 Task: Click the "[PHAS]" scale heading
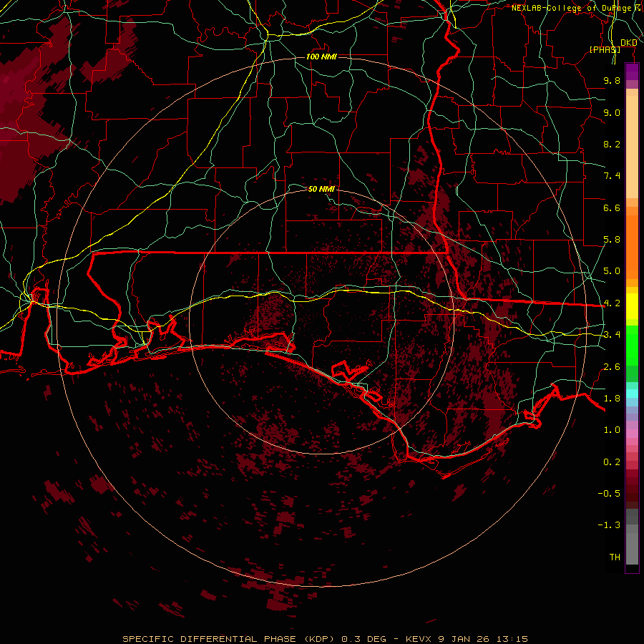point(605,49)
